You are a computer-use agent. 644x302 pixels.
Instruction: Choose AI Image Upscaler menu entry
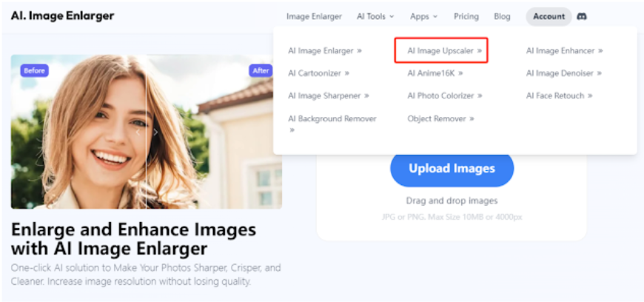tap(444, 51)
